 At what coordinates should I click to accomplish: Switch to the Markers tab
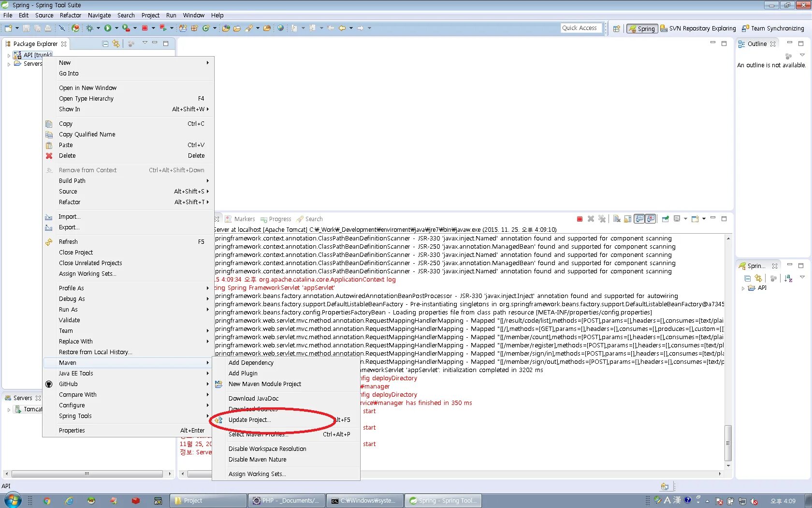[x=240, y=219]
